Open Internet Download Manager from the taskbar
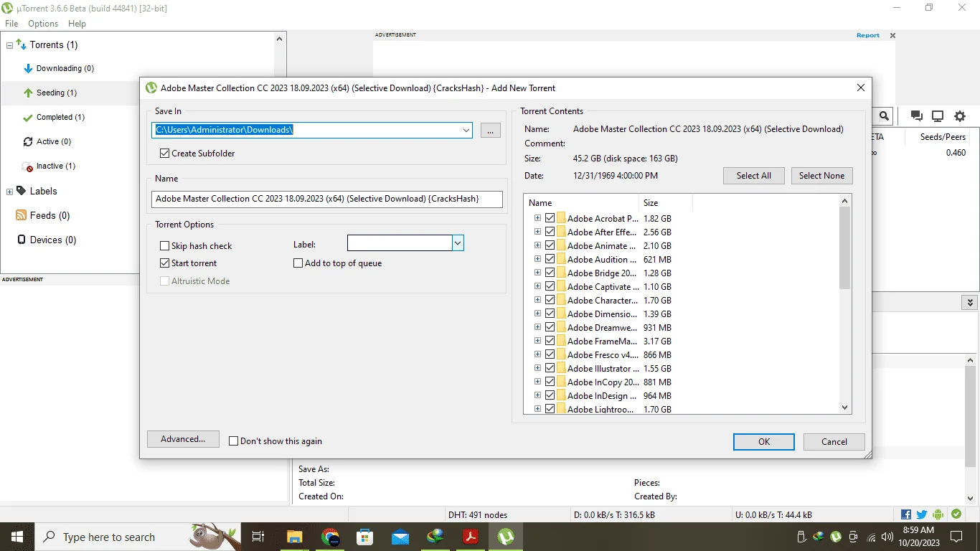 [435, 537]
